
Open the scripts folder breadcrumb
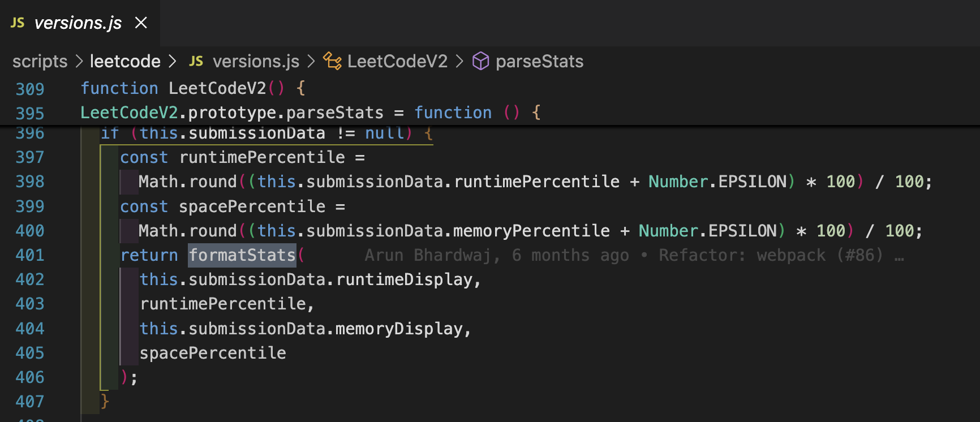point(40,61)
